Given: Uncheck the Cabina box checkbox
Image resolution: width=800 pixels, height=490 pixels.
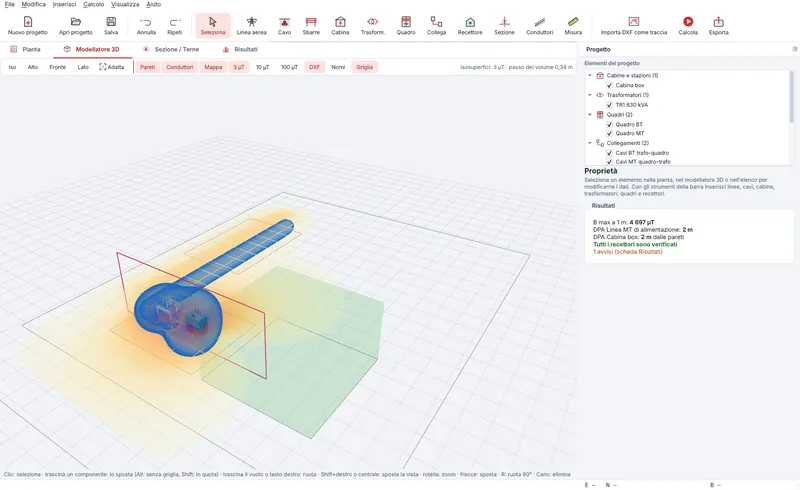Looking at the screenshot, I should (x=609, y=85).
